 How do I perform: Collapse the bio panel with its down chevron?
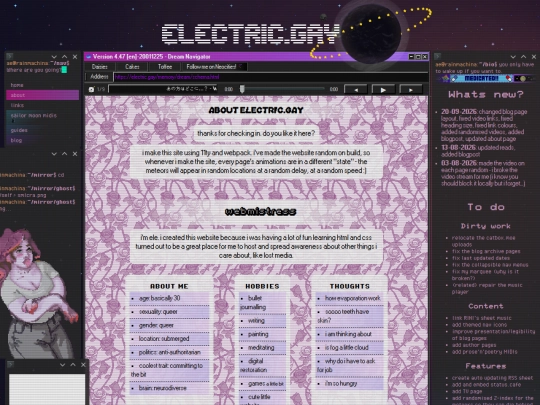(513, 57)
